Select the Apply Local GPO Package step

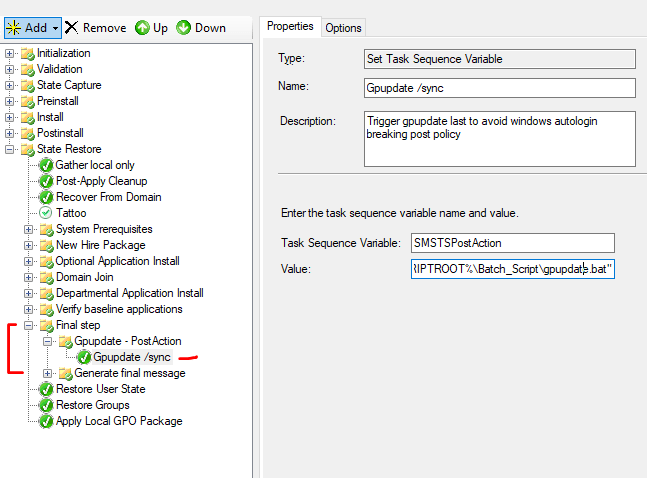(x=119, y=421)
